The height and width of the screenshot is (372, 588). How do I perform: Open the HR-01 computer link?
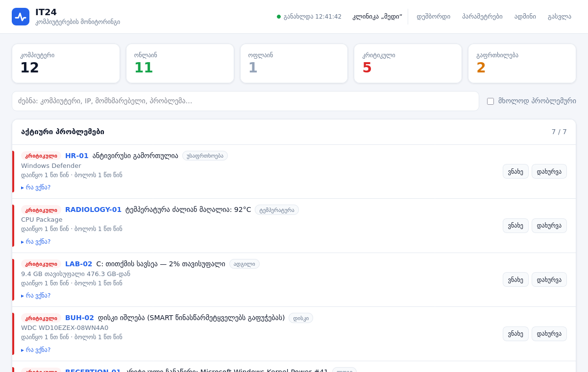(x=77, y=156)
